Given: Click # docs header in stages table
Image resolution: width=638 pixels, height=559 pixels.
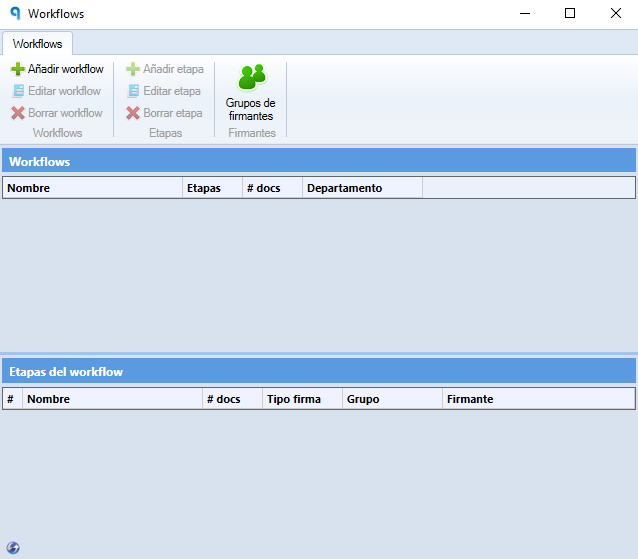Looking at the screenshot, I should tap(232, 399).
